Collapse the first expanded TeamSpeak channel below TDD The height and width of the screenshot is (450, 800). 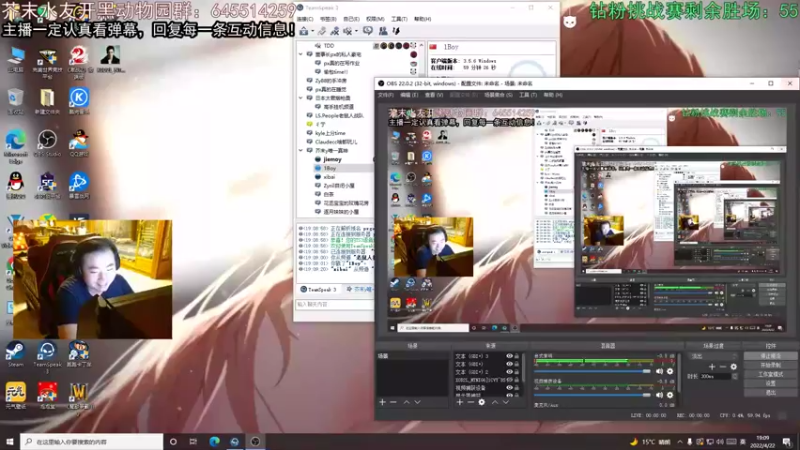click(x=301, y=54)
